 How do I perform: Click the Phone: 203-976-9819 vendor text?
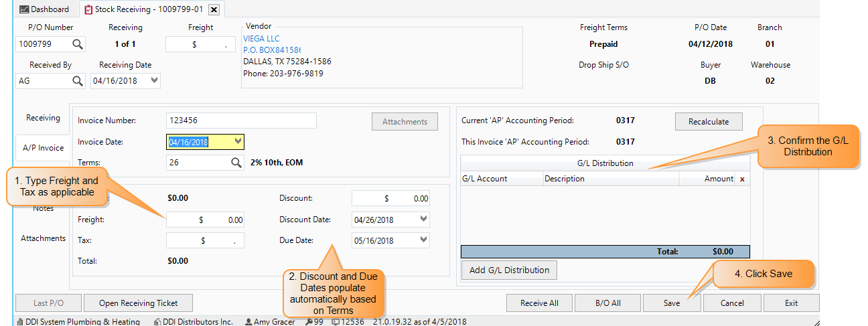point(283,74)
